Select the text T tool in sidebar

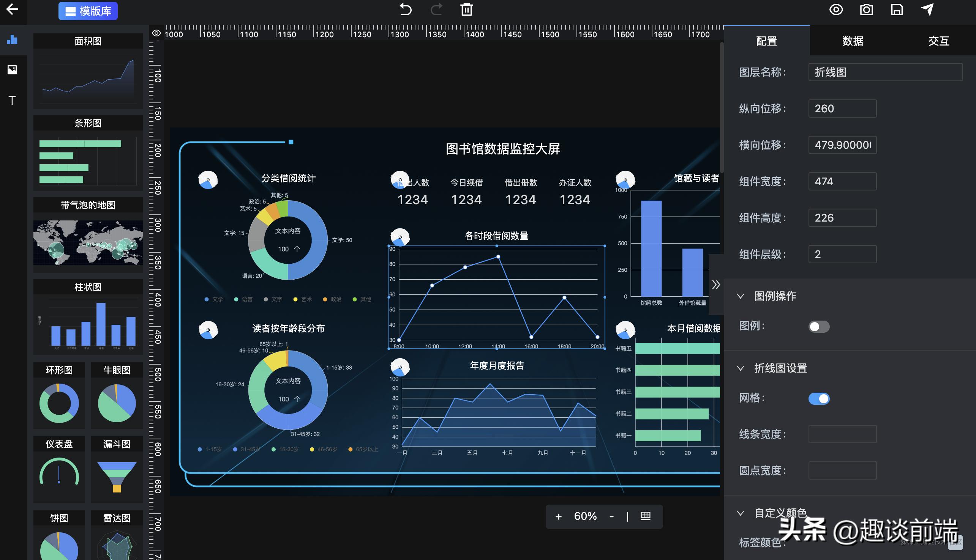[x=12, y=101]
